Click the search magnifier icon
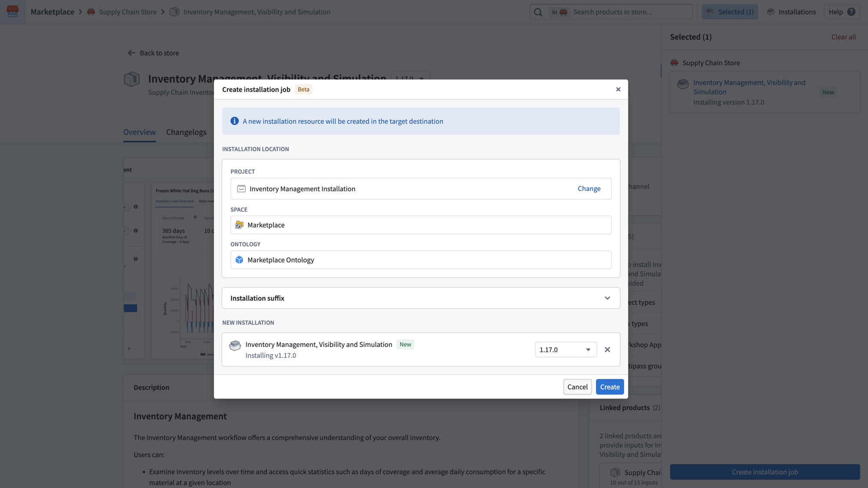The image size is (868, 488). pos(538,12)
